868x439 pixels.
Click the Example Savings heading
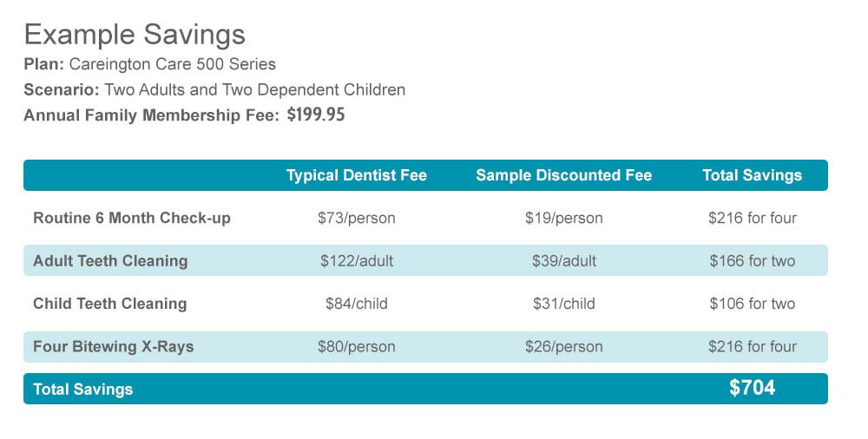pos(135,35)
